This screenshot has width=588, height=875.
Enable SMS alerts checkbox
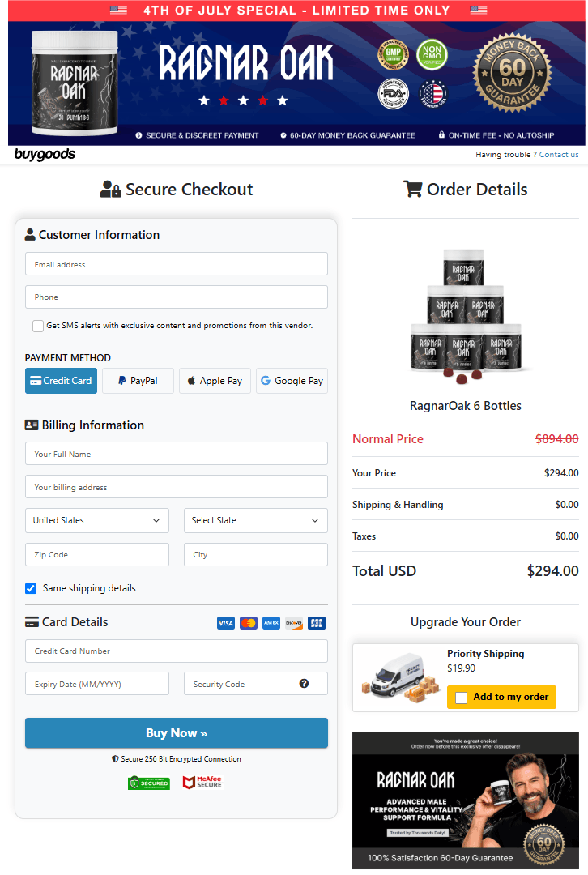tap(38, 326)
